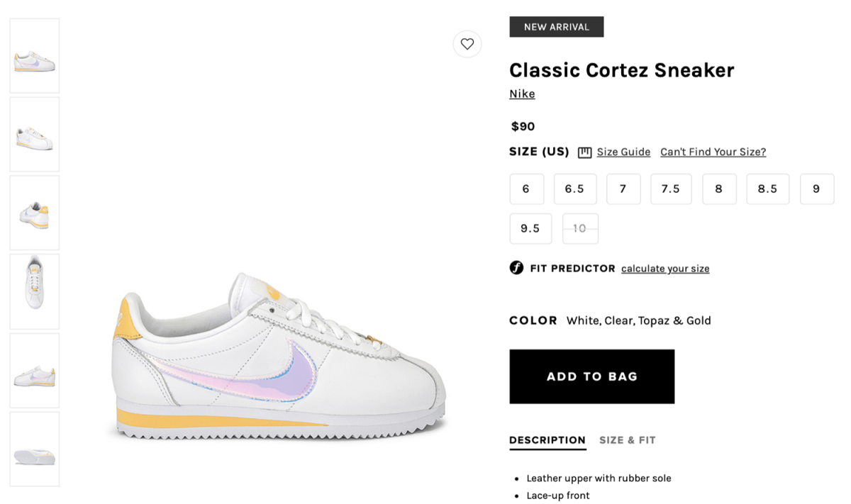This screenshot has width=851, height=504.
Task: Click the Fit Predictor logo icon
Action: (516, 268)
